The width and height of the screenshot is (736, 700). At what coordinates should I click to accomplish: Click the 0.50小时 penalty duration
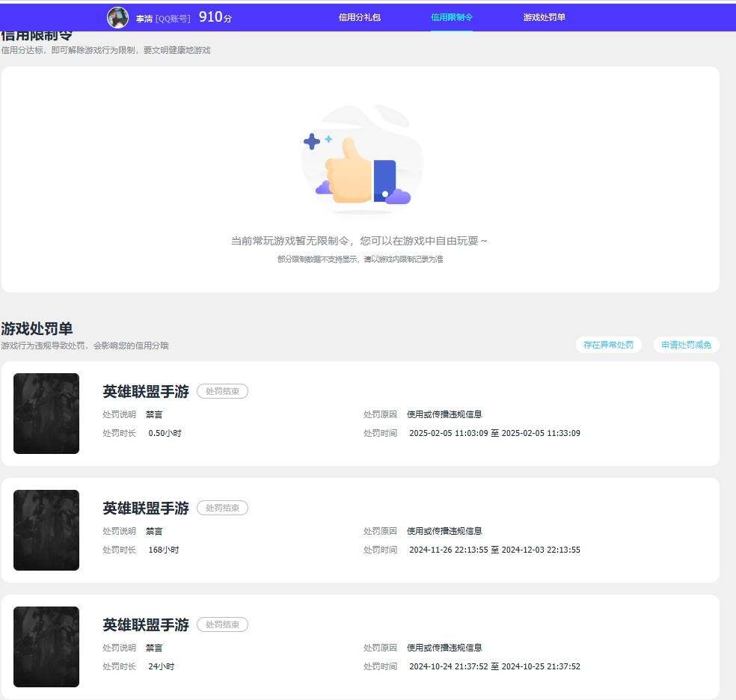pyautogui.click(x=165, y=433)
